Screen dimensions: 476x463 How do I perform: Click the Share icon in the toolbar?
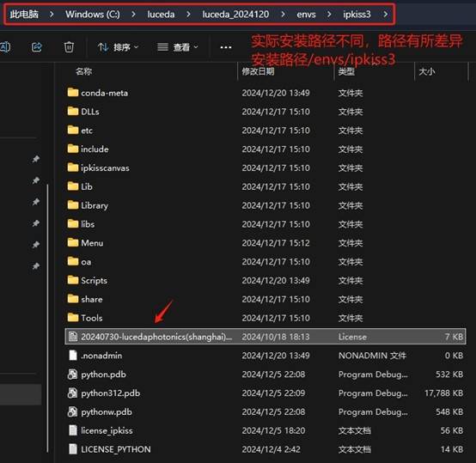[37, 47]
